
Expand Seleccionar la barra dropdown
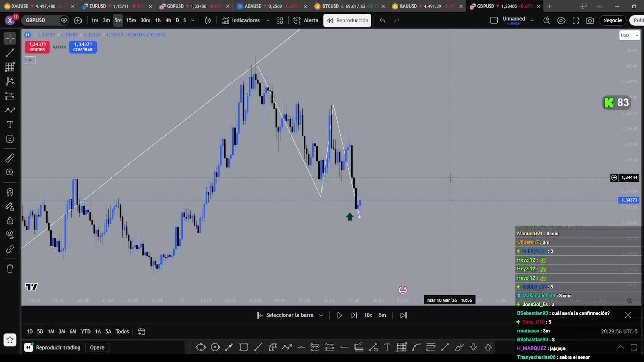click(321, 315)
